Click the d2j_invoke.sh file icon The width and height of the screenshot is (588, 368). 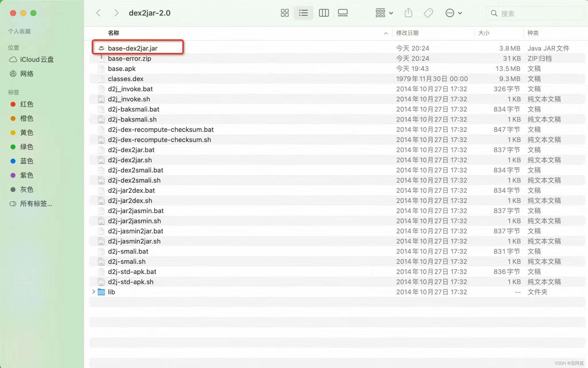pyautogui.click(x=101, y=99)
